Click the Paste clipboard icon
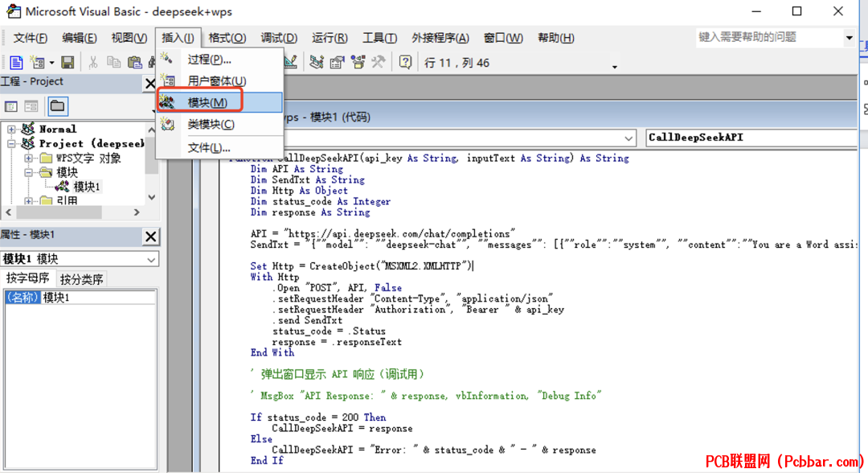 pyautogui.click(x=134, y=63)
